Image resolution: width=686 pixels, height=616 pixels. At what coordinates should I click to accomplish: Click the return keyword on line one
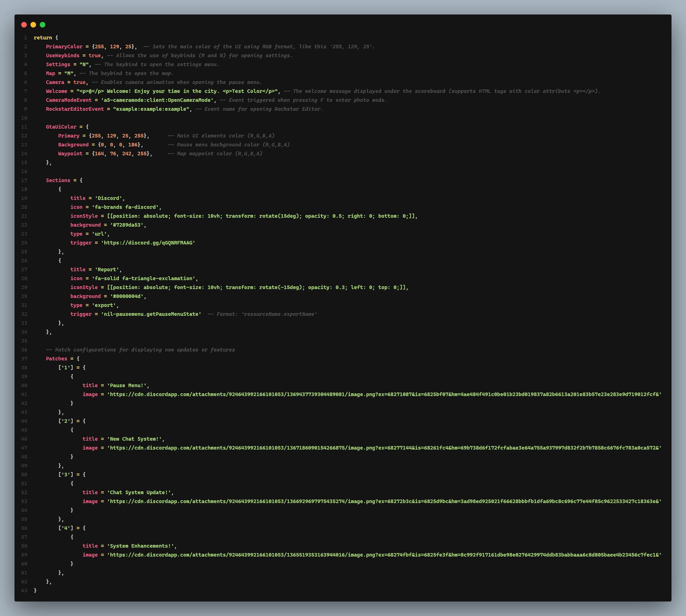coord(43,38)
